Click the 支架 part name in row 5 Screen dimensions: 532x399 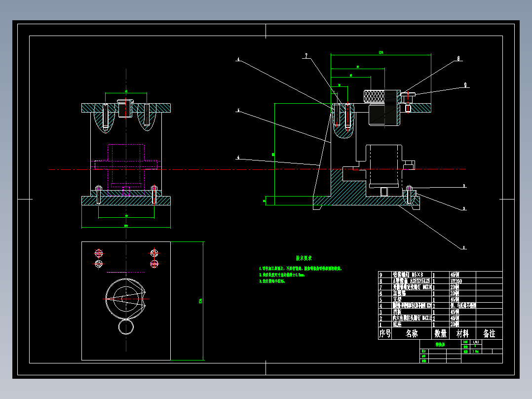(x=397, y=300)
